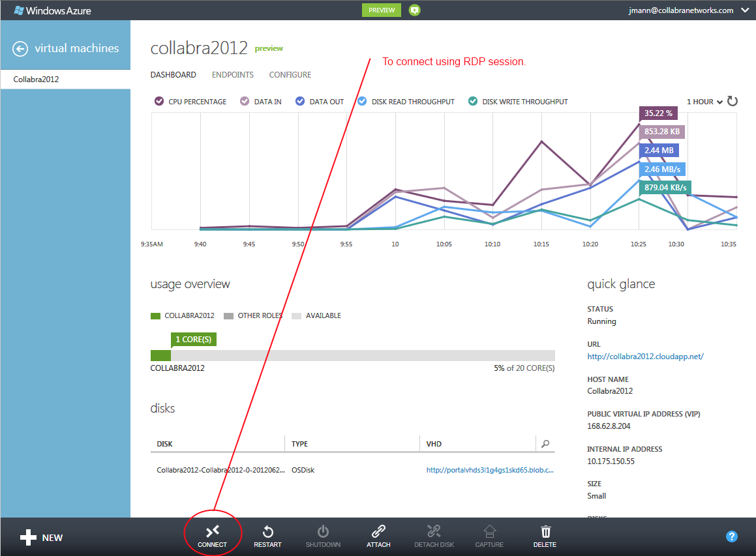Click the host name Collabra2012 value
756x556 pixels.
click(x=610, y=390)
